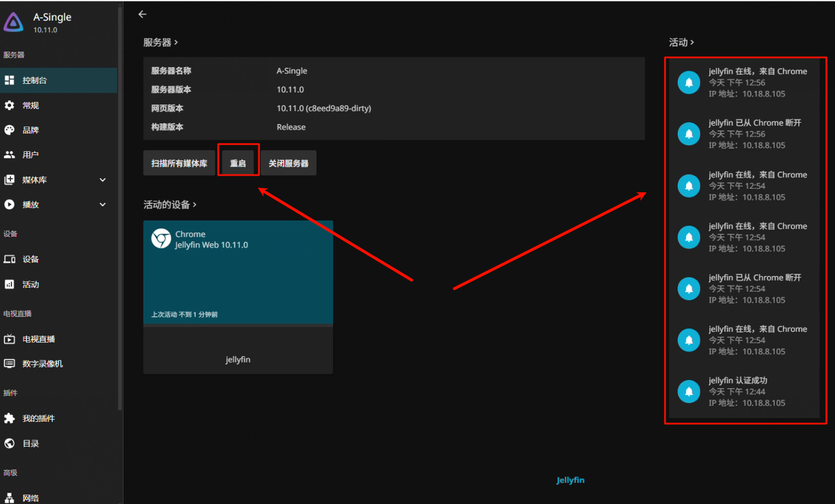This screenshot has height=504, width=835.
Task: Select 数字录像机 menu item in sidebar
Action: 59,364
